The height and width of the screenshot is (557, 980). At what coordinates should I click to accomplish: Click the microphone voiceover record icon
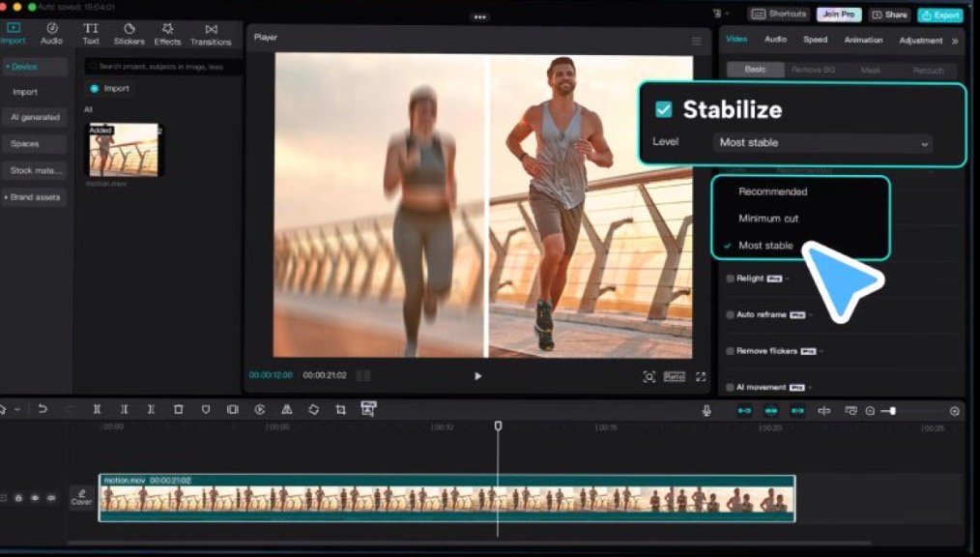706,411
